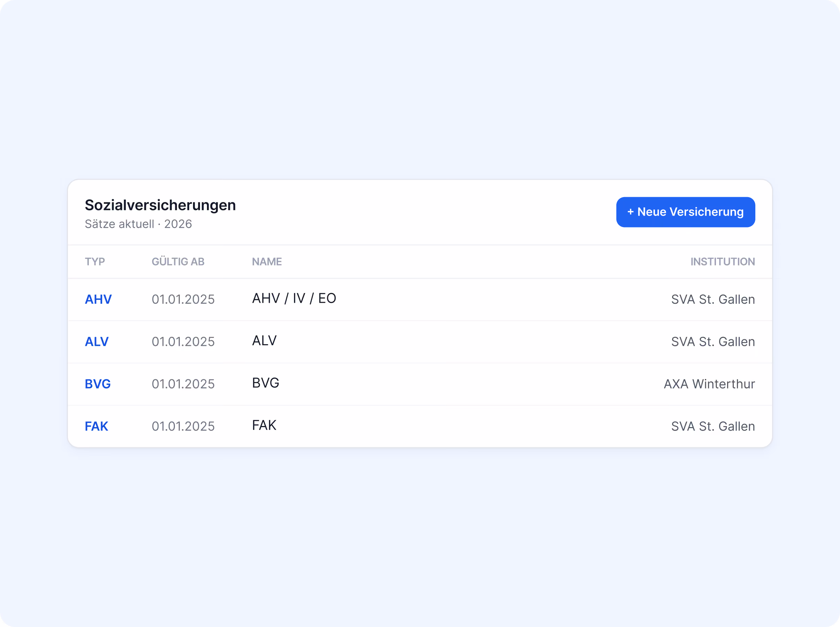The height and width of the screenshot is (627, 840).
Task: Click SVA St. Gallen in ALV row
Action: [x=713, y=342]
